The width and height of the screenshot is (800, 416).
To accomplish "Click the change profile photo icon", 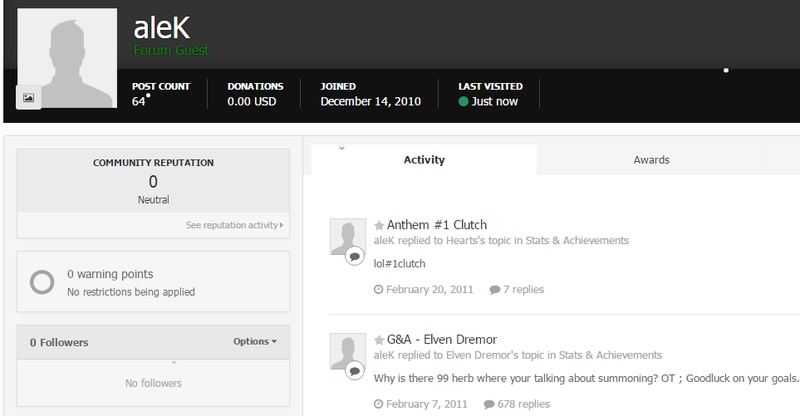I will point(28,97).
